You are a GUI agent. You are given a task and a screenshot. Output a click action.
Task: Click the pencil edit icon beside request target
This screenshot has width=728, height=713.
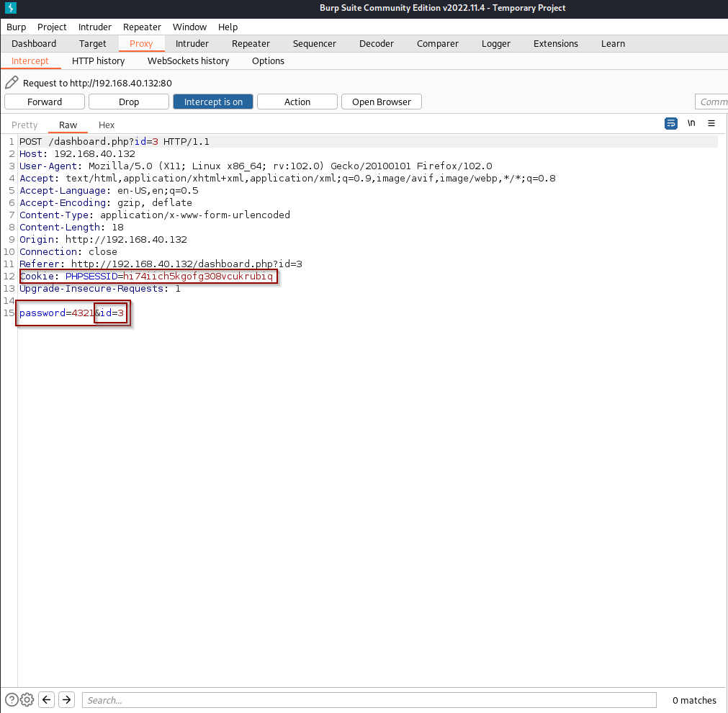pyautogui.click(x=12, y=83)
